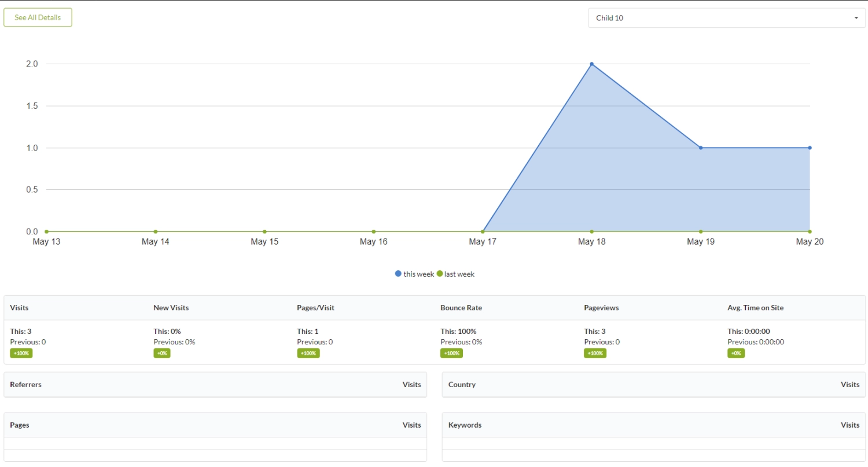Viewport: 868px width, 467px height.
Task: Select the blue May 20 data point
Action: pyautogui.click(x=810, y=148)
